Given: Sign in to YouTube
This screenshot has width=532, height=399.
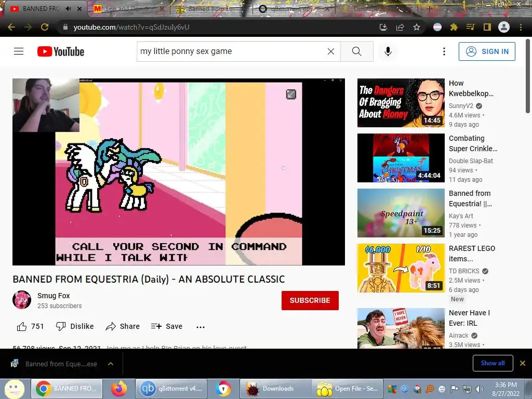Looking at the screenshot, I should click(x=487, y=51).
